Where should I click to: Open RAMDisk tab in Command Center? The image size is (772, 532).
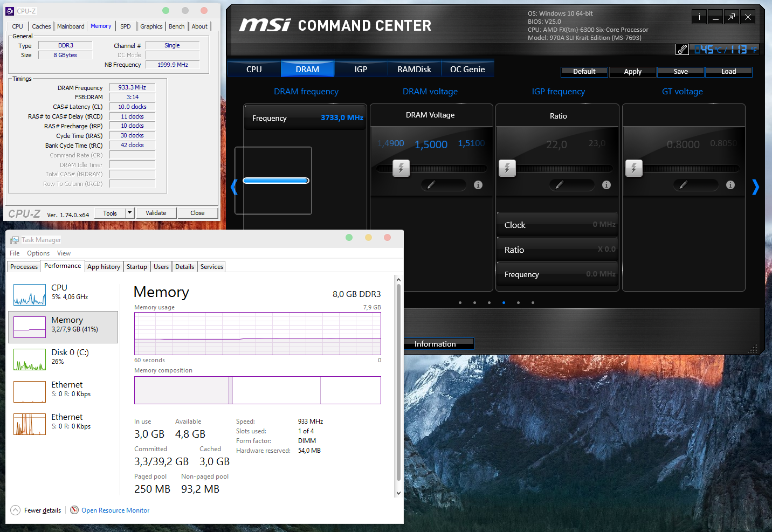415,70
